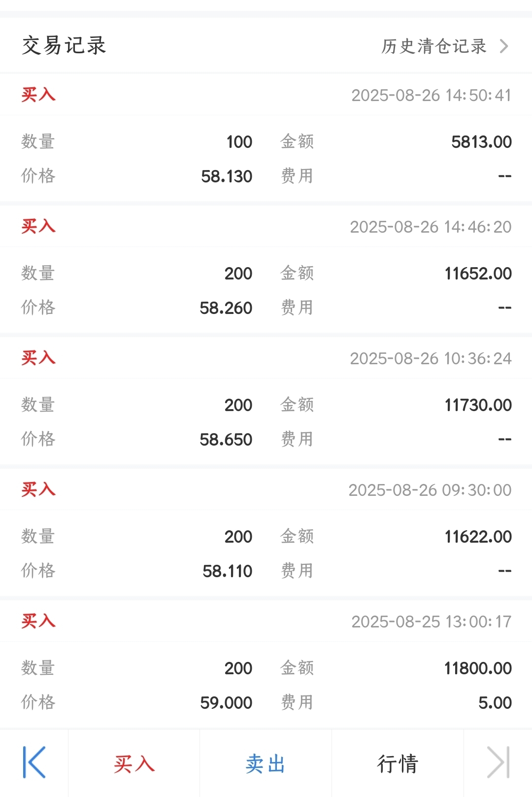Jump to first page using left arrow icon
Image resolution: width=532 pixels, height=797 pixels.
(34, 762)
